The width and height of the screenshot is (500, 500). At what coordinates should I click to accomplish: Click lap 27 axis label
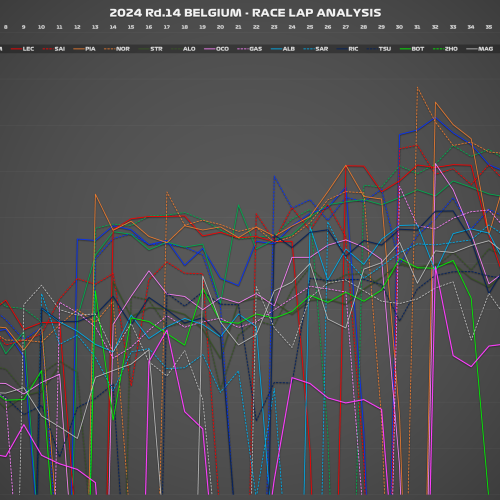click(346, 27)
